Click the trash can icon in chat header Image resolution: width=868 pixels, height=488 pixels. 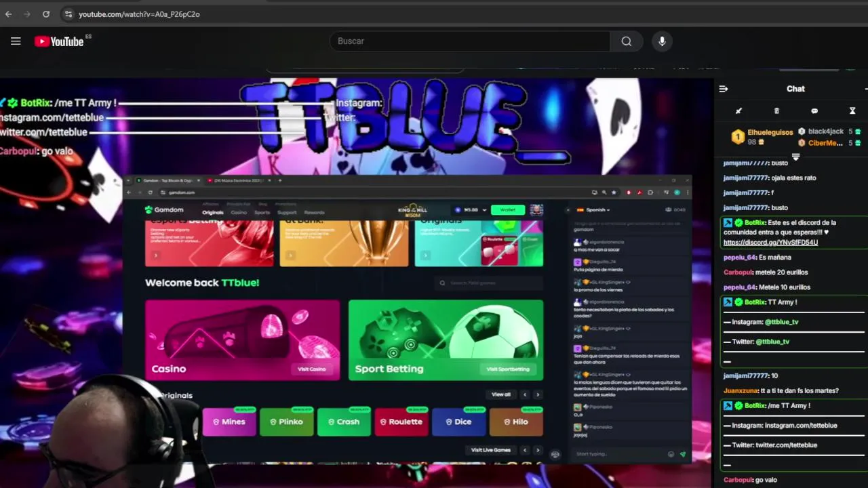[x=777, y=110]
